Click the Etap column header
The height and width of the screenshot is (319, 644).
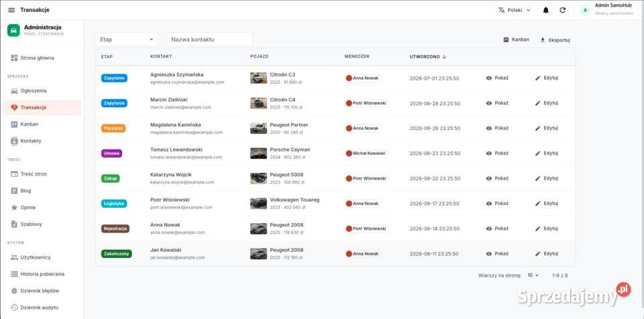coord(107,57)
